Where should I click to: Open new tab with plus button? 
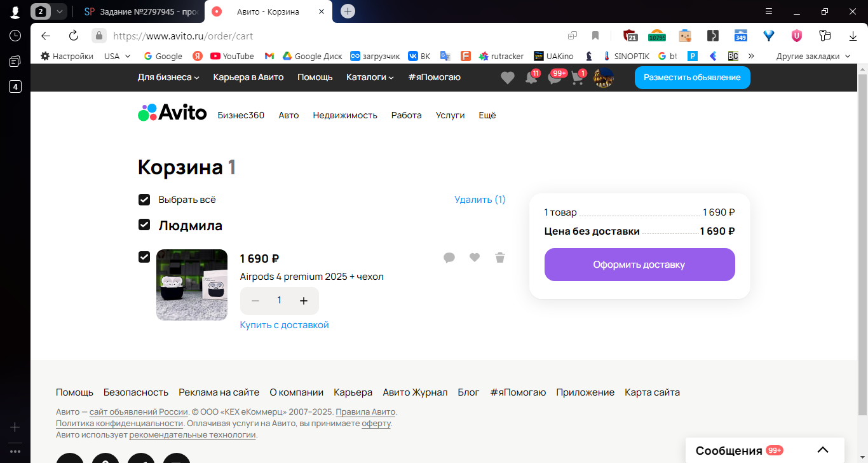[x=348, y=11]
